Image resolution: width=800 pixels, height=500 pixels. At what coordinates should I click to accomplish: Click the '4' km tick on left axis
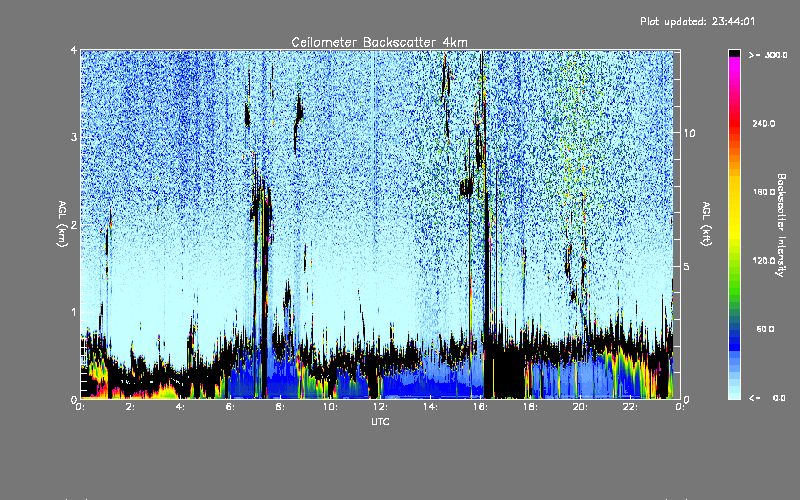click(x=74, y=50)
